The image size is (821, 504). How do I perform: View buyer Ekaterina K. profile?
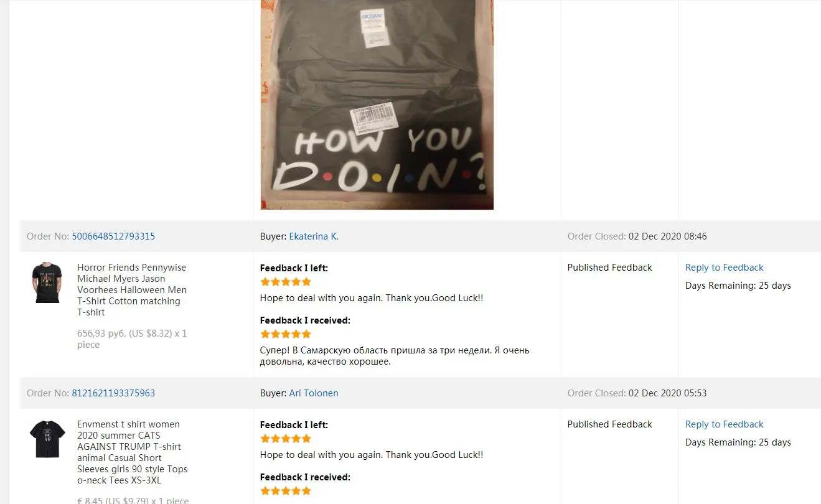[314, 236]
